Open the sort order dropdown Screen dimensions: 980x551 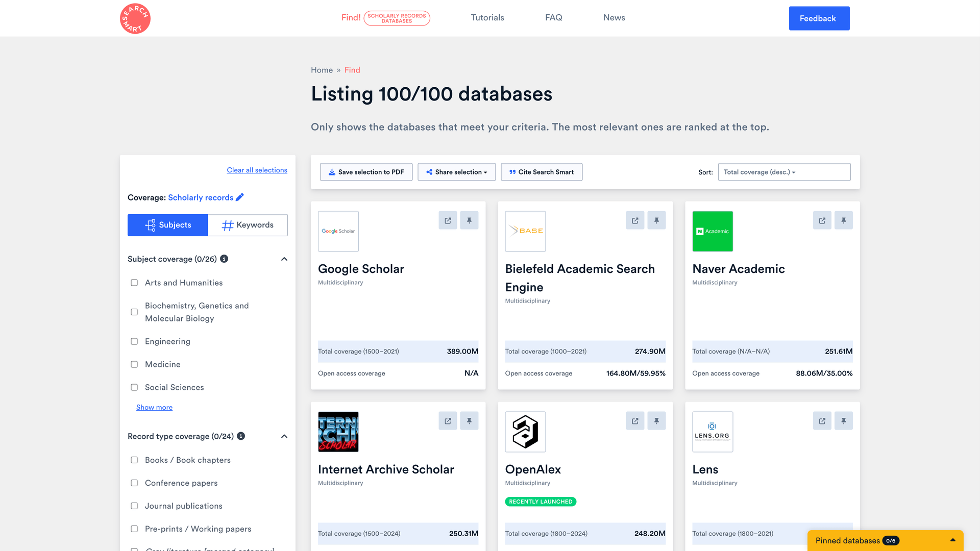pyautogui.click(x=784, y=172)
